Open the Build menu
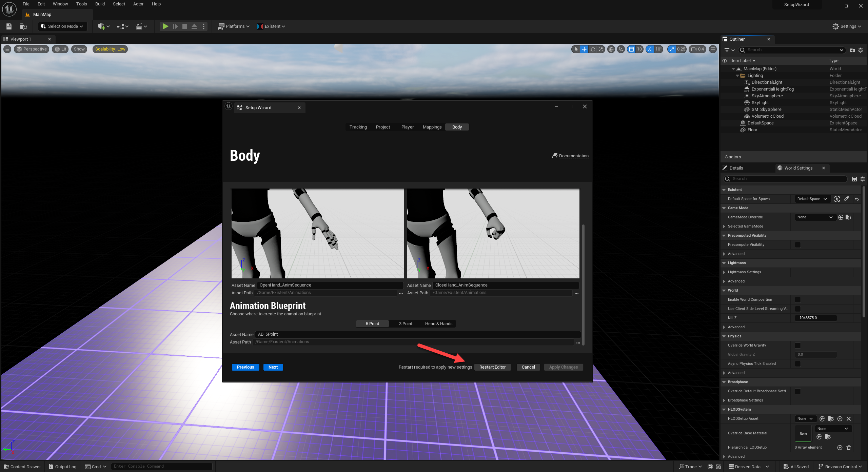The image size is (868, 472). pos(100,4)
